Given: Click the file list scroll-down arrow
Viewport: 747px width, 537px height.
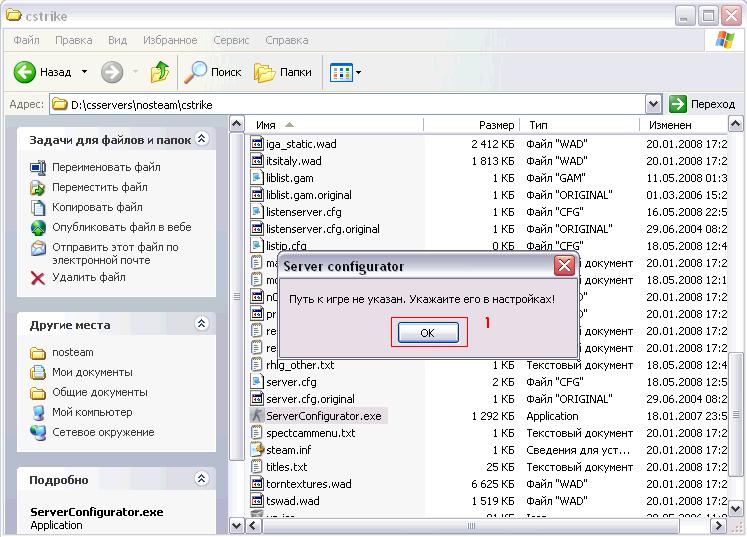Looking at the screenshot, I should pyautogui.click(x=735, y=508).
